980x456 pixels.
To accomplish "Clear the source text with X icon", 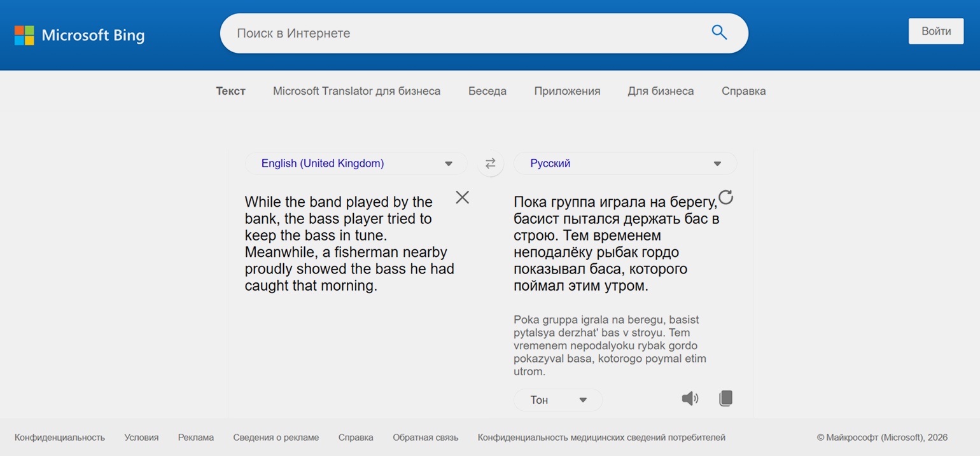I will 463,197.
